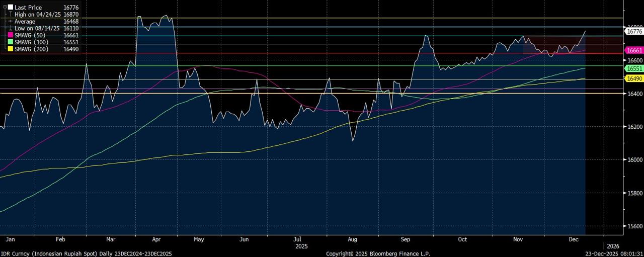Click the Bloomberg Finance copyright text
The height and width of the screenshot is (257, 644).
coord(378,253)
